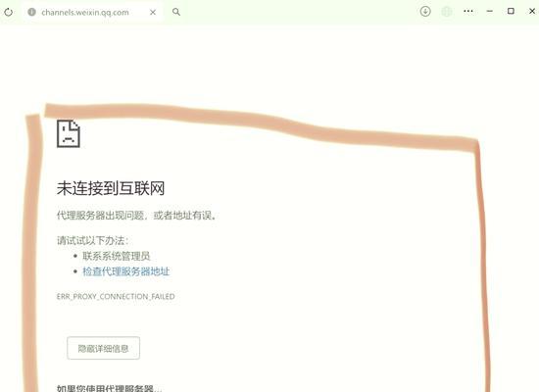
Task: Open the 检查代理服务器地址 link
Action: pos(125,271)
